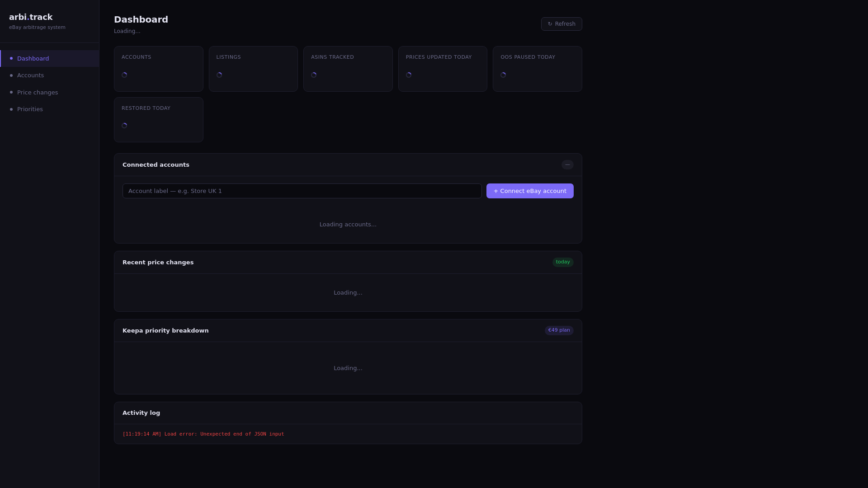Image resolution: width=868 pixels, height=488 pixels.
Task: Click the Dashboard page title
Action: 141,19
